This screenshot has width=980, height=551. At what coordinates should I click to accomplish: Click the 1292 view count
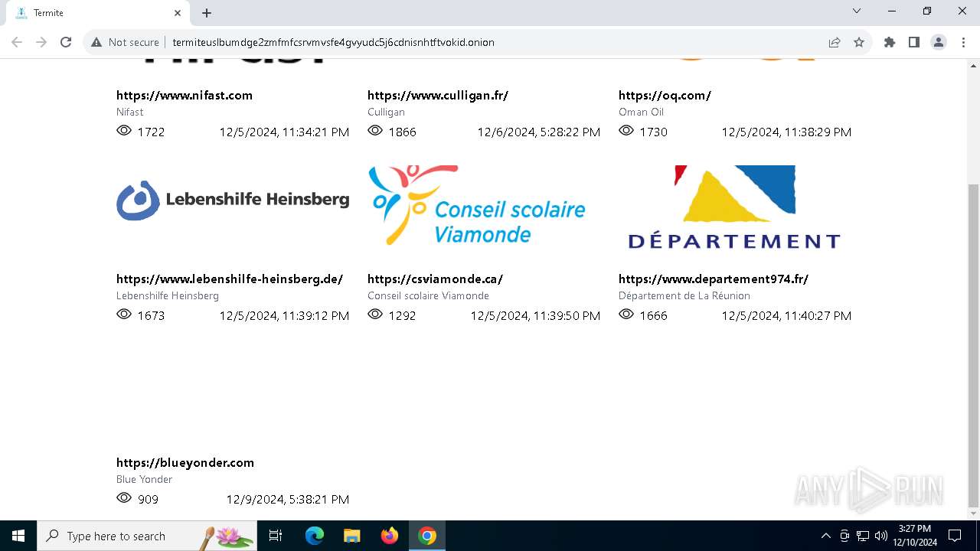[x=402, y=315]
